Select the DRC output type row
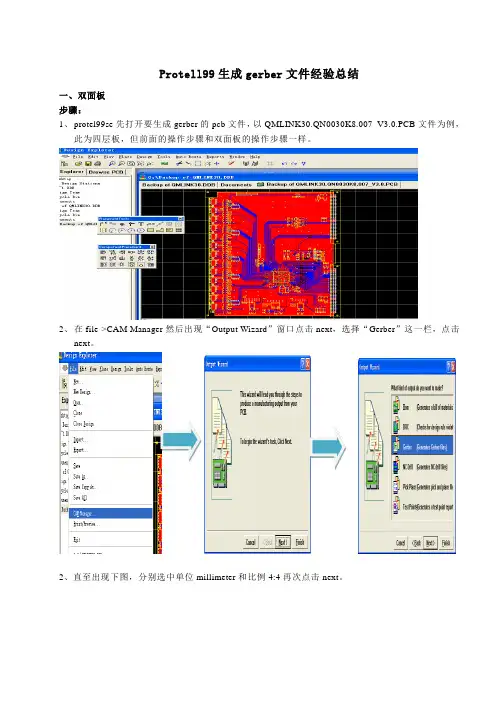The image size is (496, 702). pyautogui.click(x=423, y=427)
